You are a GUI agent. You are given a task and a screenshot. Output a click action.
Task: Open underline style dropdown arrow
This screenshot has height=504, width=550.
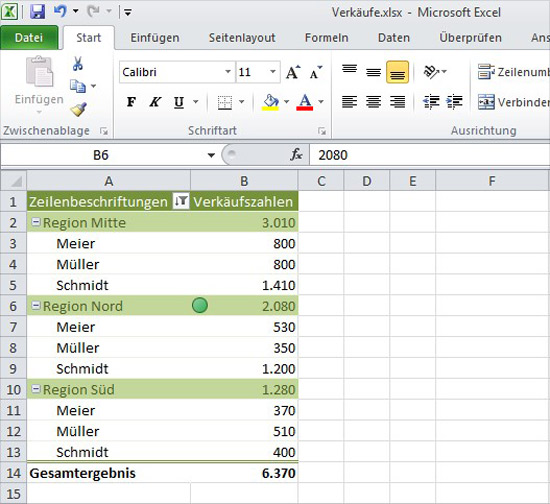pyautogui.click(x=195, y=102)
